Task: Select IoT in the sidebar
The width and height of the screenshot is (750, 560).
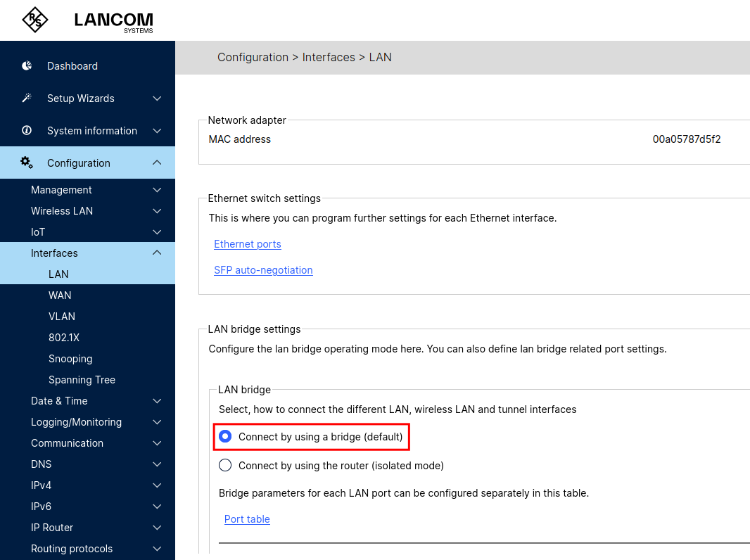Action: point(38,232)
